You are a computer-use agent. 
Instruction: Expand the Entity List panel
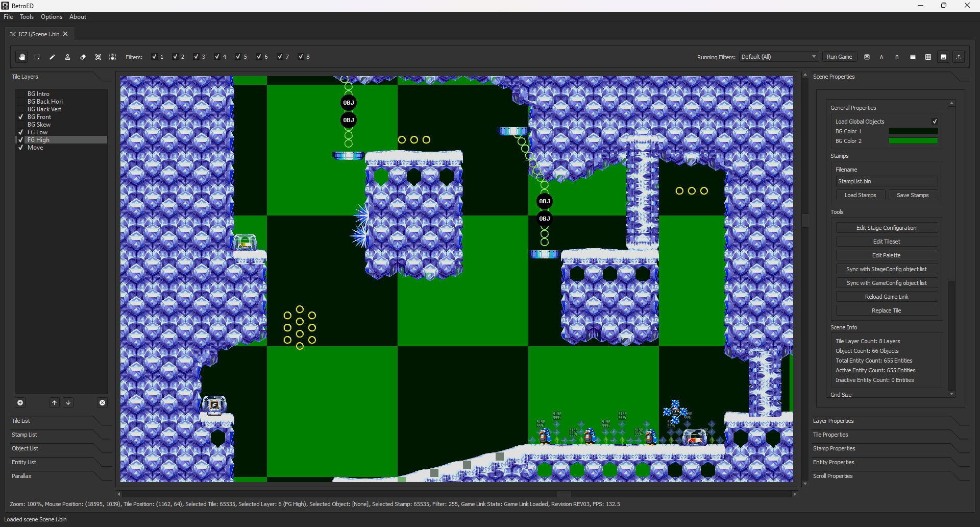(x=24, y=462)
